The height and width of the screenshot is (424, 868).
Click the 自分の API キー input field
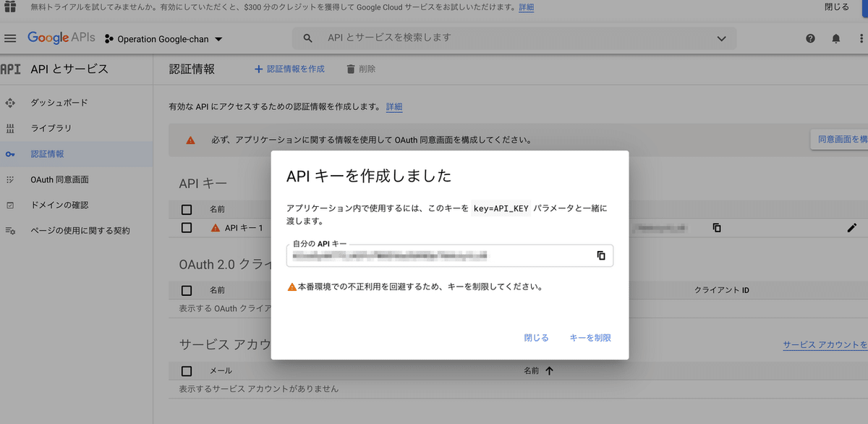(434, 255)
